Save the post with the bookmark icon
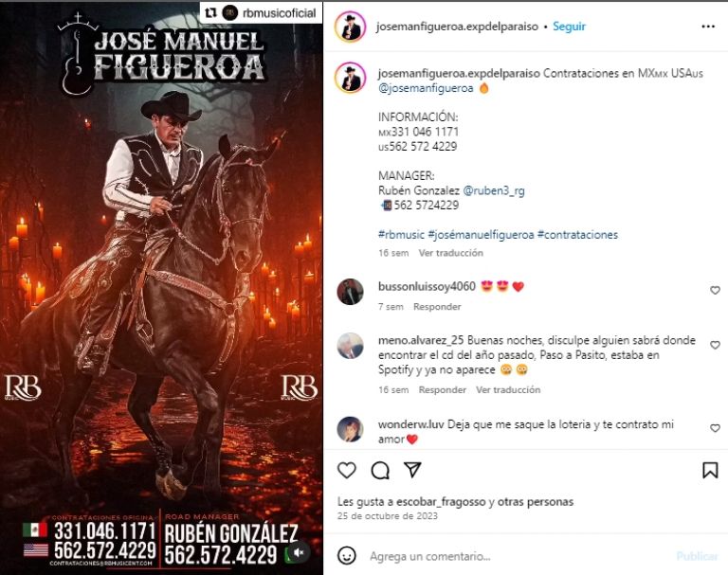728x575 pixels. pos(710,470)
